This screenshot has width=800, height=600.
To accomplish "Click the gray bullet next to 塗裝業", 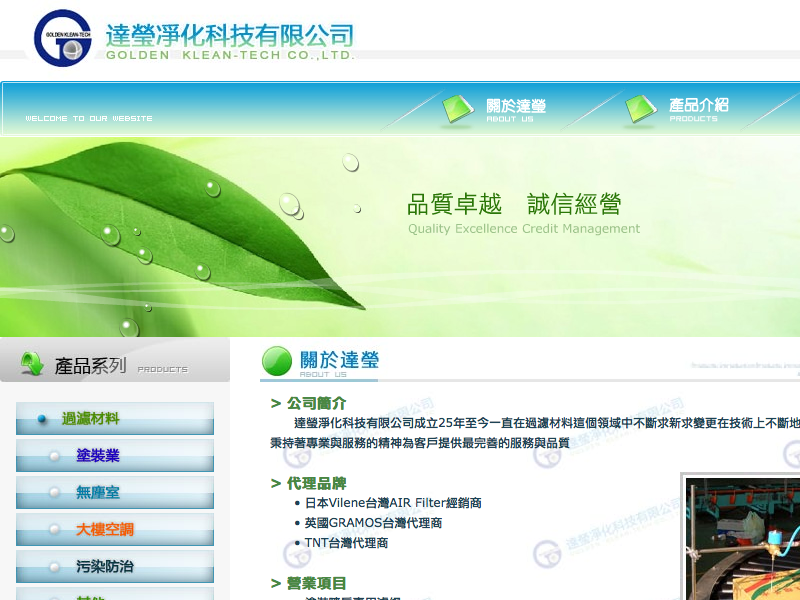I will pos(55,456).
